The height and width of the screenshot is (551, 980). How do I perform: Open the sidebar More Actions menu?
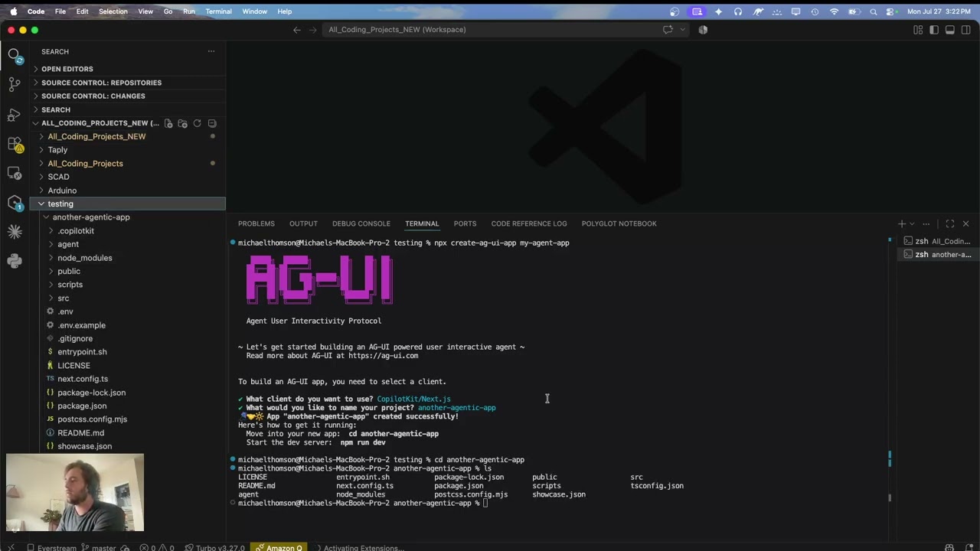tap(211, 51)
